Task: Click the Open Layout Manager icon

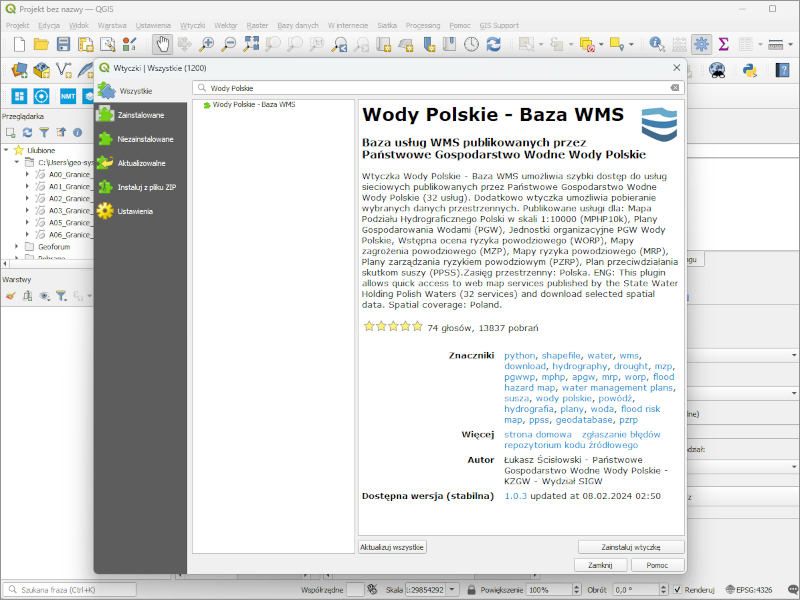Action: (108, 44)
